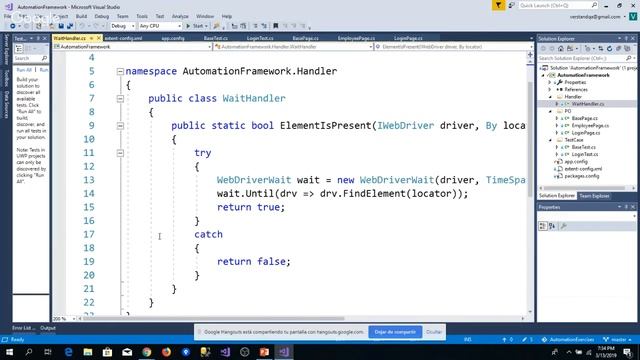Open the Help menu

tap(227, 16)
